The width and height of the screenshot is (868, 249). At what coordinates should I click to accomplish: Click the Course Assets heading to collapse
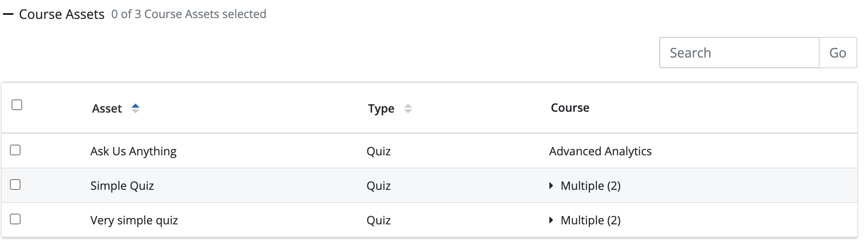click(62, 14)
